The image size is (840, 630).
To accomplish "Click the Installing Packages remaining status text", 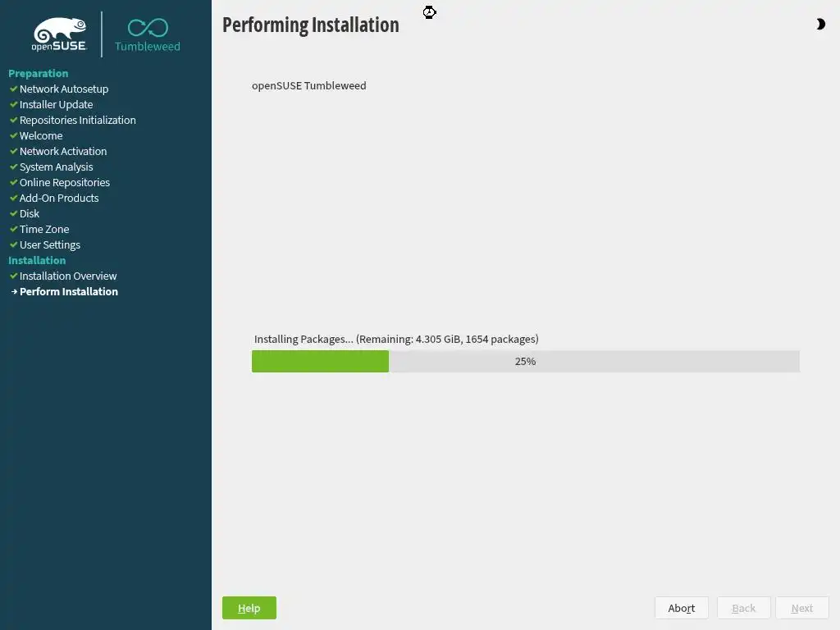I will [x=396, y=339].
